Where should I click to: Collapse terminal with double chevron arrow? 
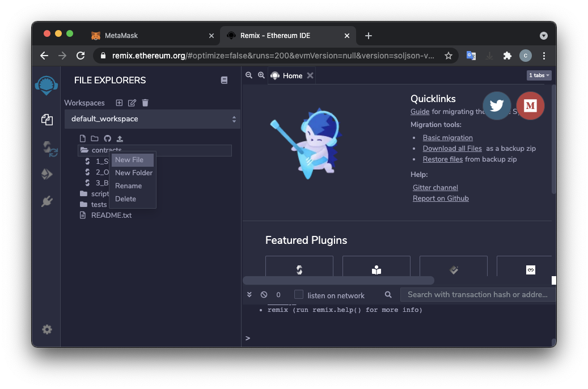[249, 295]
